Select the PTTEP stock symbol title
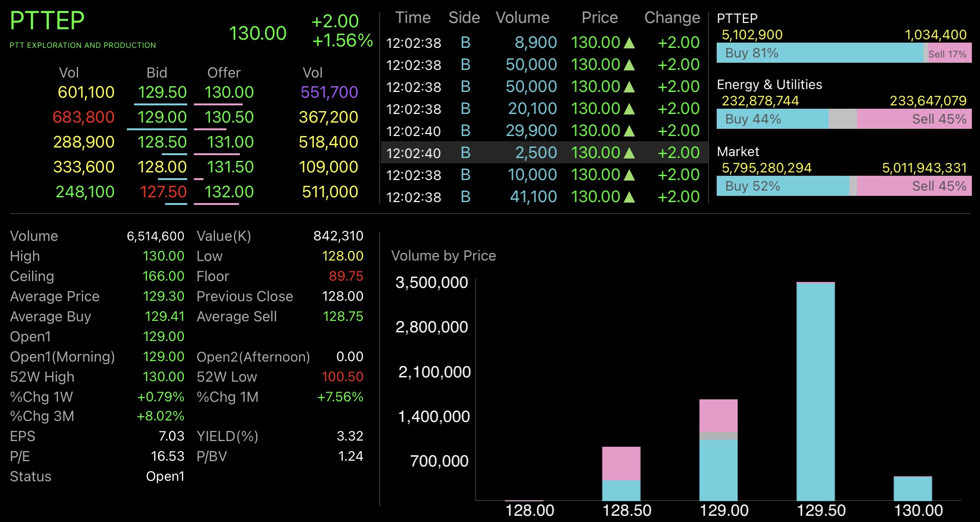 click(47, 21)
